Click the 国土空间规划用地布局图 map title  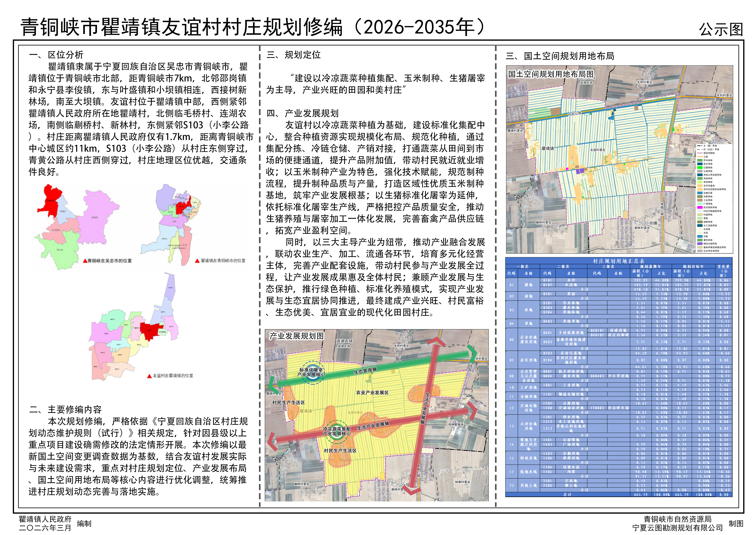(x=551, y=74)
